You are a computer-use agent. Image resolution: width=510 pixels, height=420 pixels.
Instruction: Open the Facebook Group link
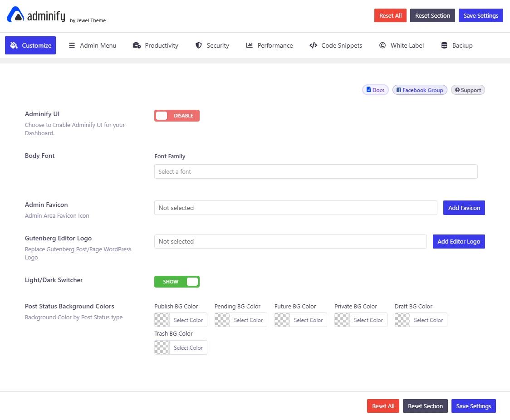419,90
